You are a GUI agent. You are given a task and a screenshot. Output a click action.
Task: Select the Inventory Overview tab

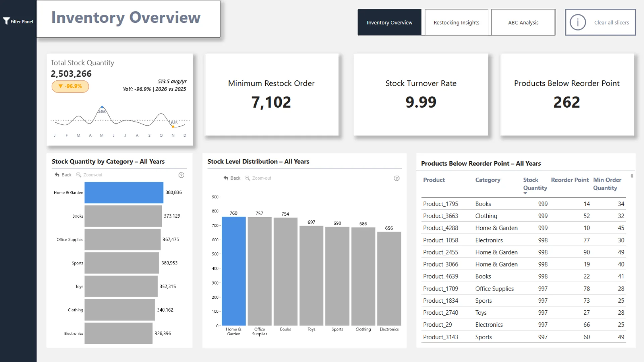[x=389, y=22]
